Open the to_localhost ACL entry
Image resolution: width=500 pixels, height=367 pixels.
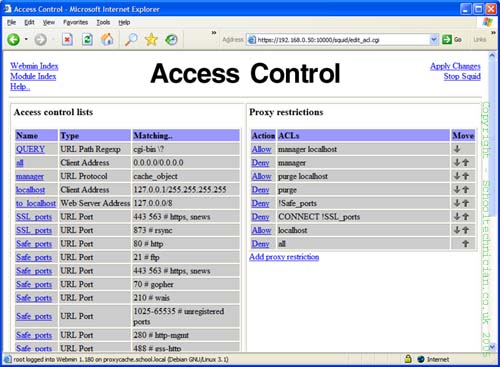[x=36, y=203]
